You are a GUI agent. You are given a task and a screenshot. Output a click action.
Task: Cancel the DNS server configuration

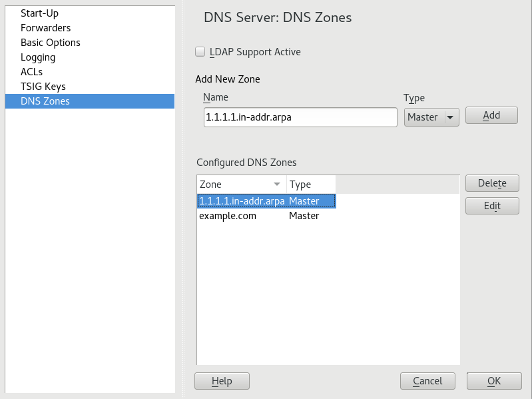pos(427,381)
